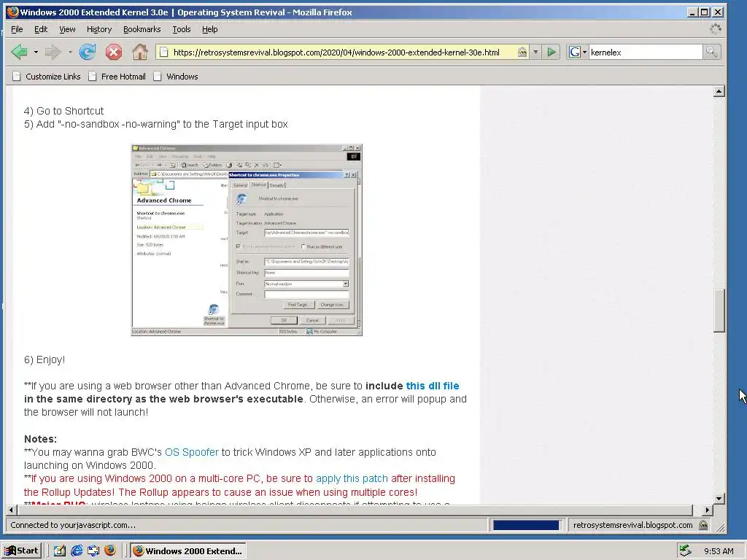Click the status bar security lock icon
This screenshot has width=747, height=560.
[x=703, y=525]
